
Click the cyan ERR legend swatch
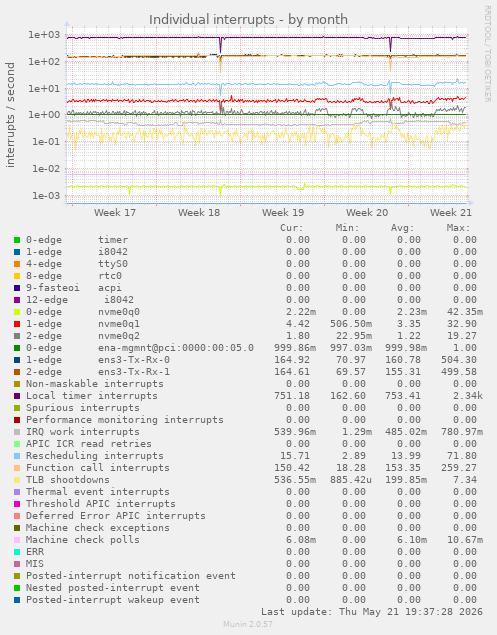click(17, 552)
